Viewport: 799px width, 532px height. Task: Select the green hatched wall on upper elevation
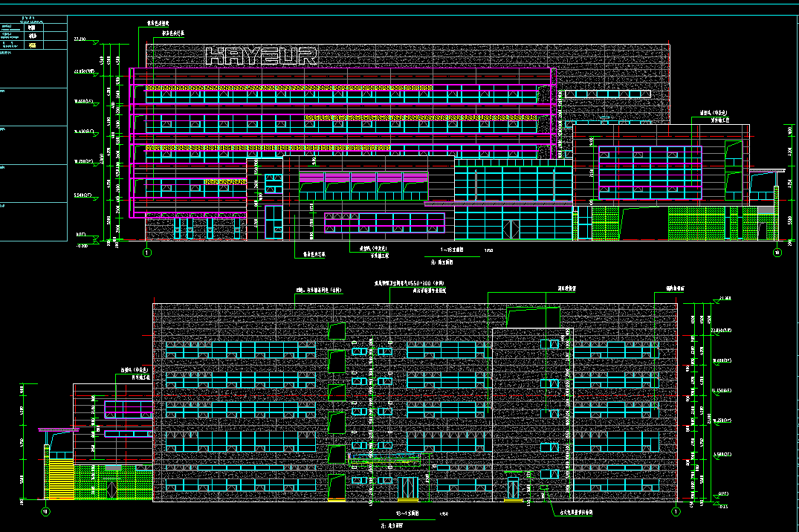coord(697,222)
